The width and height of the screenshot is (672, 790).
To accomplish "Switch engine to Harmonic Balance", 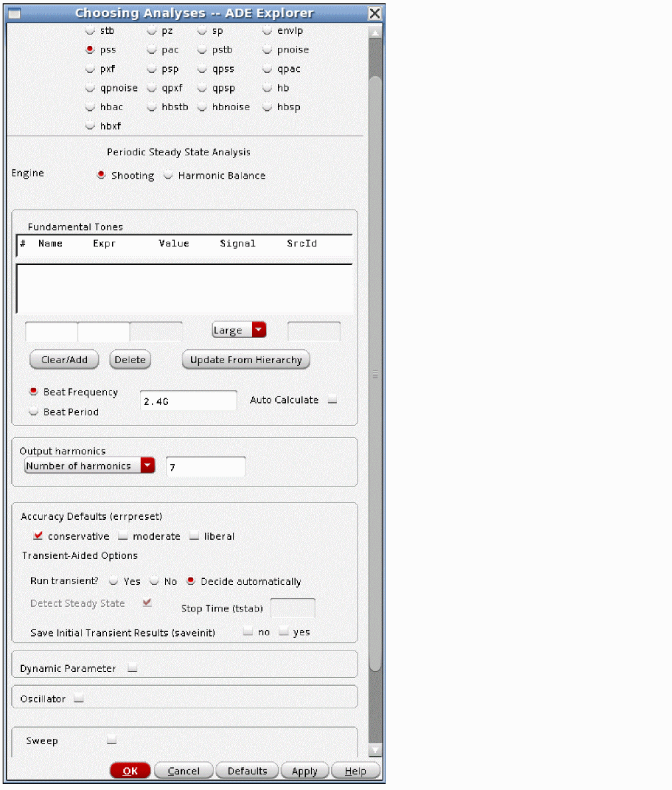I will [x=168, y=175].
